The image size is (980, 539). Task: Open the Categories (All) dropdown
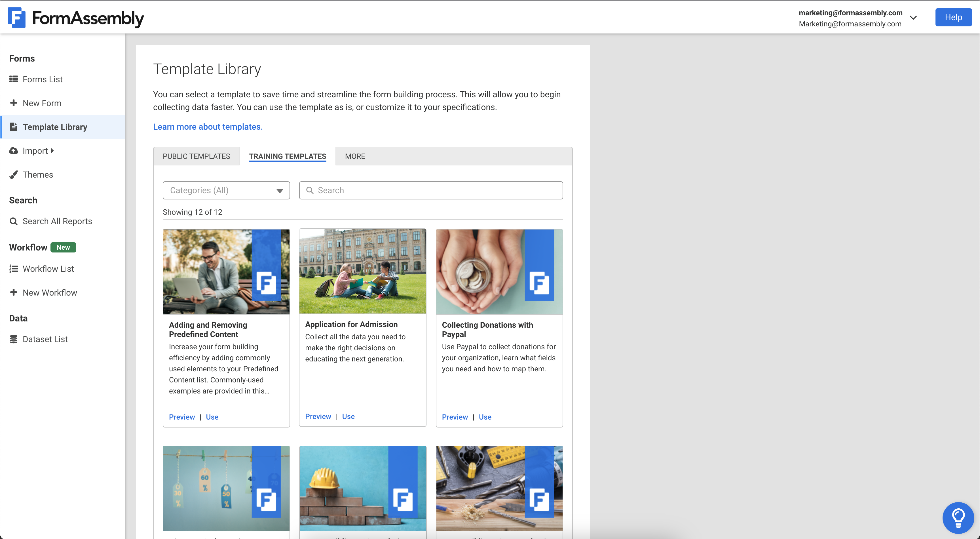coord(226,190)
